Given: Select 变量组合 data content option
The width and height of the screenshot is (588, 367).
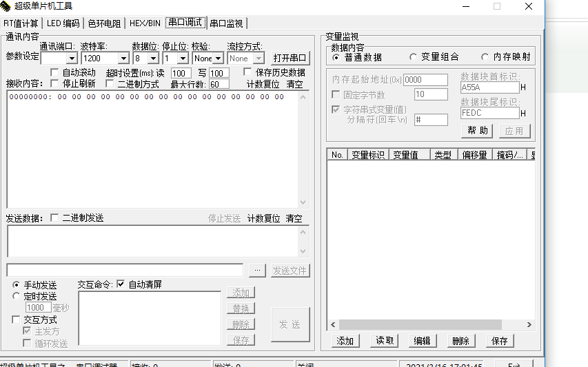Looking at the screenshot, I should click(414, 57).
